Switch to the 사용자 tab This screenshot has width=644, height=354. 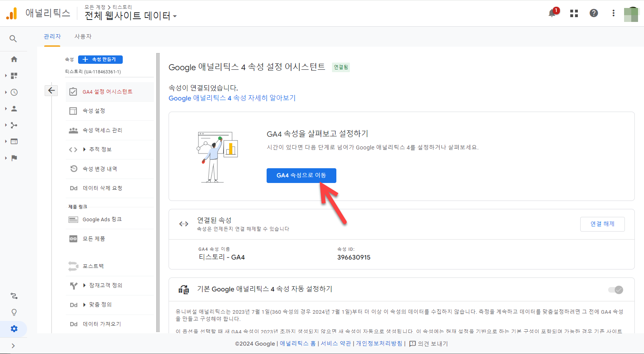pos(83,36)
